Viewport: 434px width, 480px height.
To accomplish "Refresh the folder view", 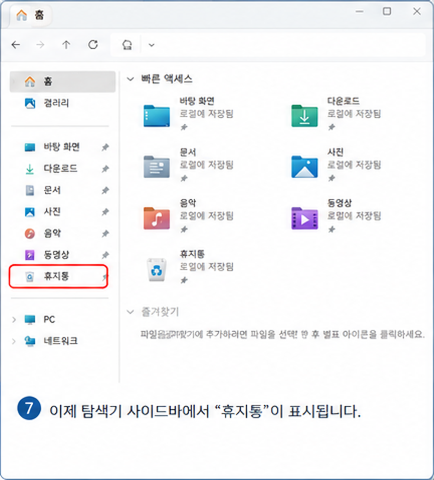I will point(93,45).
